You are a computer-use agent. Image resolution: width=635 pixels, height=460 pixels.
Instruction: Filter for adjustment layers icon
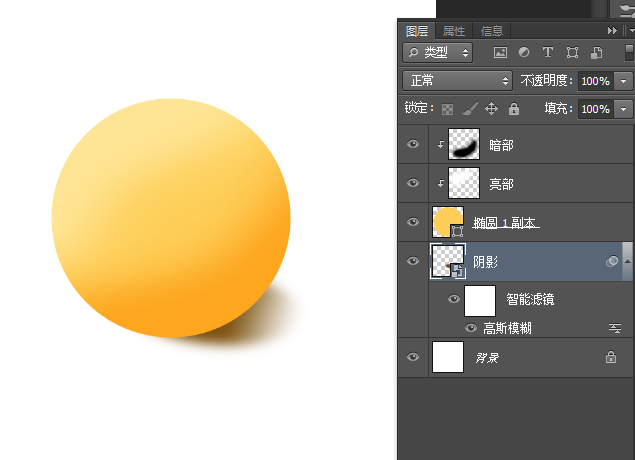click(524, 52)
